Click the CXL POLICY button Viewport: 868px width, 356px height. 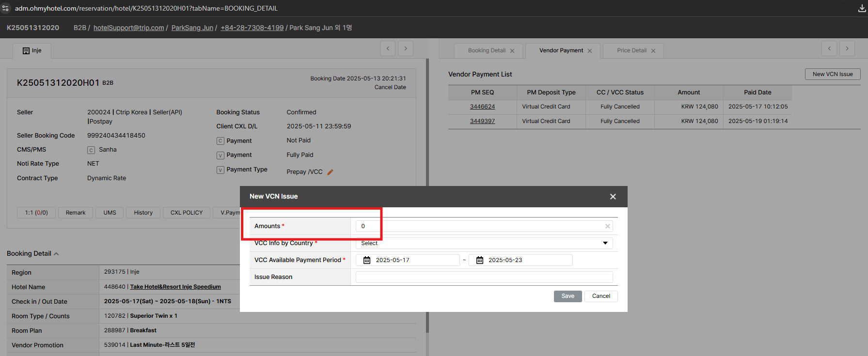coord(187,213)
